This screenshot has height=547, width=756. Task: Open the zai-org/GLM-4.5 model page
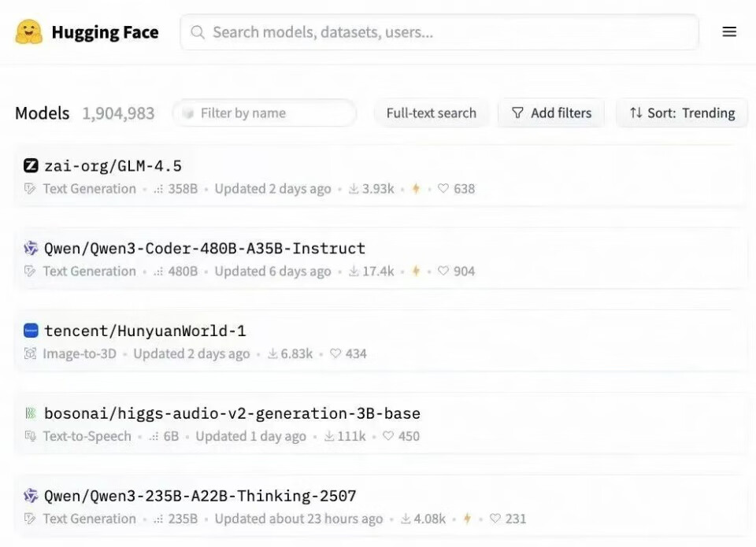[113, 166]
